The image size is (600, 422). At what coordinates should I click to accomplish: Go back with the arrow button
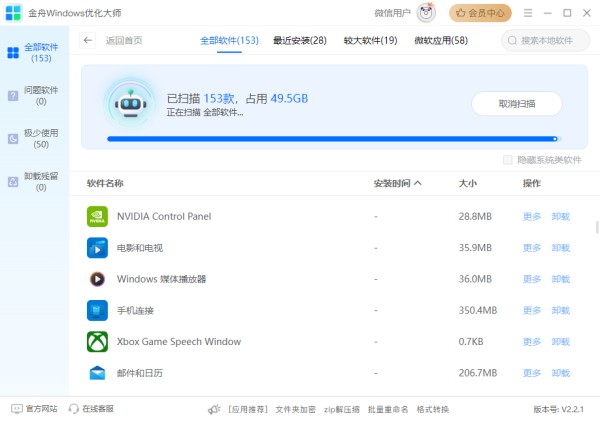pyautogui.click(x=88, y=40)
